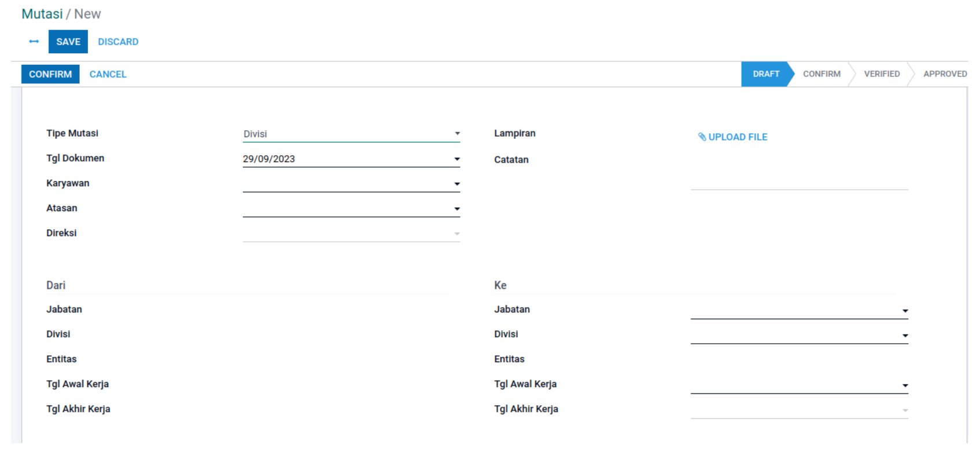
Task: Click the back arrow icon beside Save
Action: pos(34,42)
